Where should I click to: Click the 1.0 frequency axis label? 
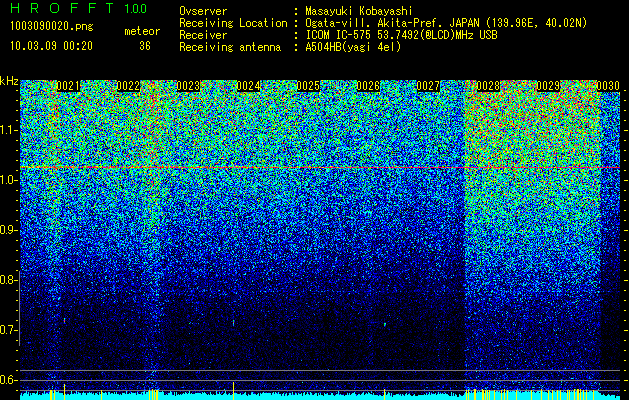coord(8,180)
